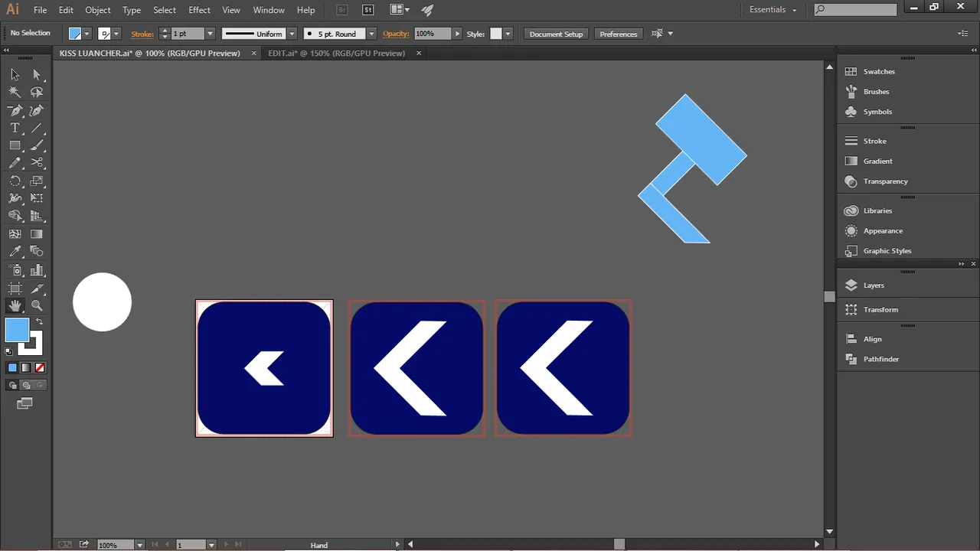Screen dimensions: 980x551
Task: Open stroke weight dropdown
Action: coord(210,34)
